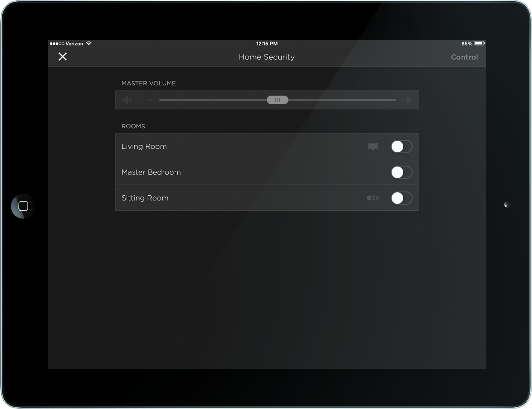
Task: Turn on the Master Bedroom switch
Action: [x=401, y=172]
